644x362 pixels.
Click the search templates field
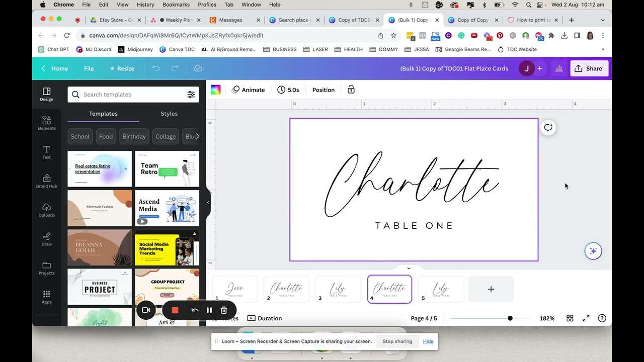(x=133, y=95)
